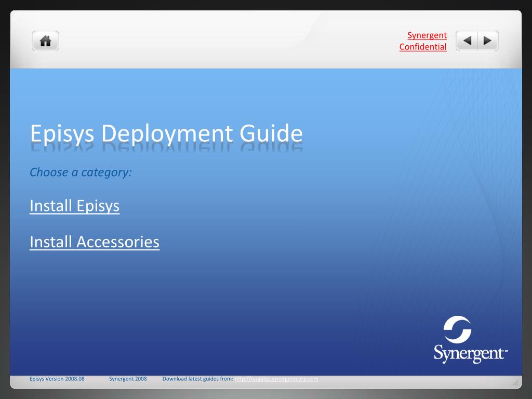Select the home button in the top-left corner
The height and width of the screenshot is (399, 532).
(45, 41)
